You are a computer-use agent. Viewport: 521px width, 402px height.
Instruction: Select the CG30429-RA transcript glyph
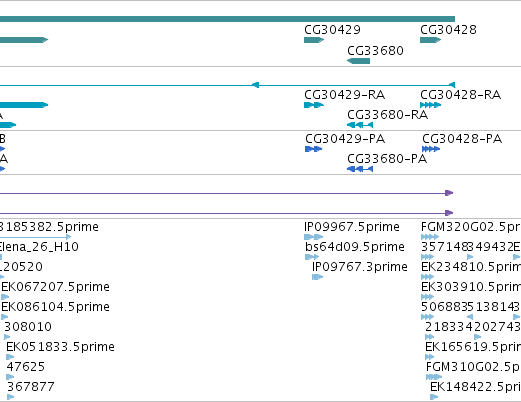pos(314,105)
